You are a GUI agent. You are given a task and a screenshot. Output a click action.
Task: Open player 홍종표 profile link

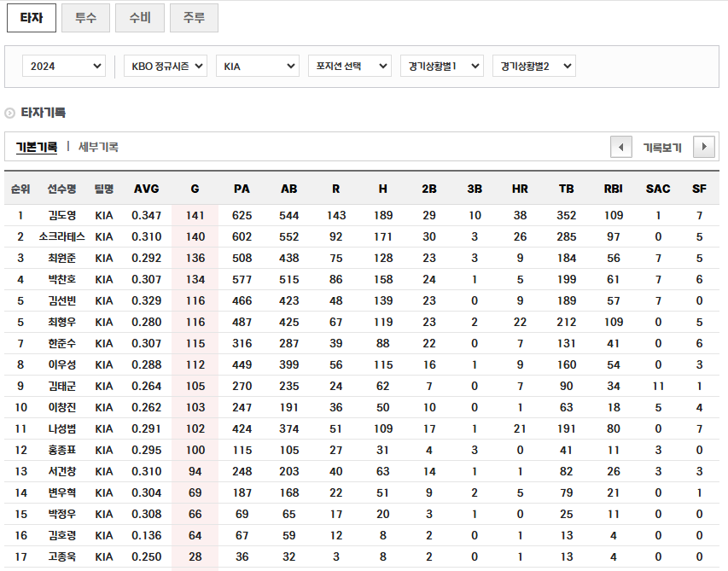pos(61,451)
